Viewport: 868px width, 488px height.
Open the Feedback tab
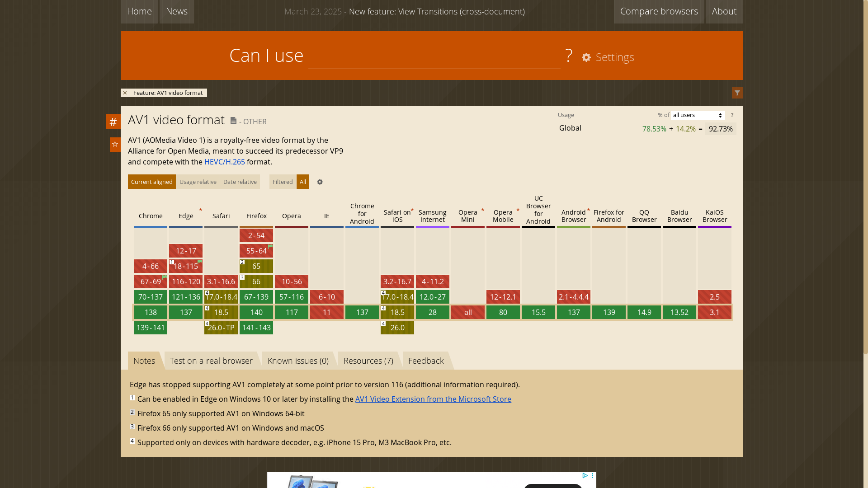click(426, 361)
